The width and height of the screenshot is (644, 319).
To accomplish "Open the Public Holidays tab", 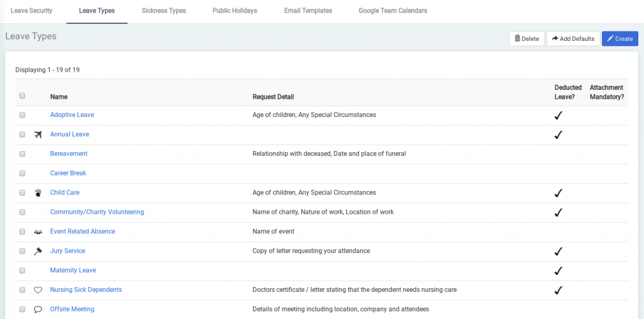I will 236,11.
